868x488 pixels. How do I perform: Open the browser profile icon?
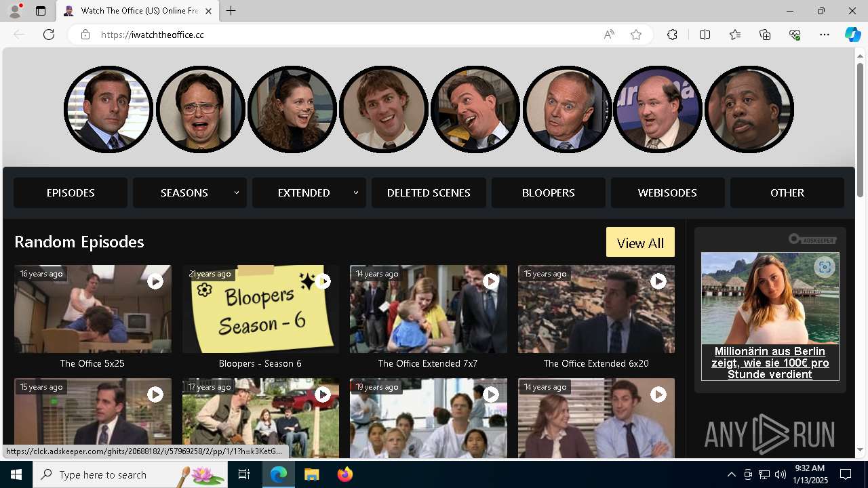pyautogui.click(x=15, y=11)
